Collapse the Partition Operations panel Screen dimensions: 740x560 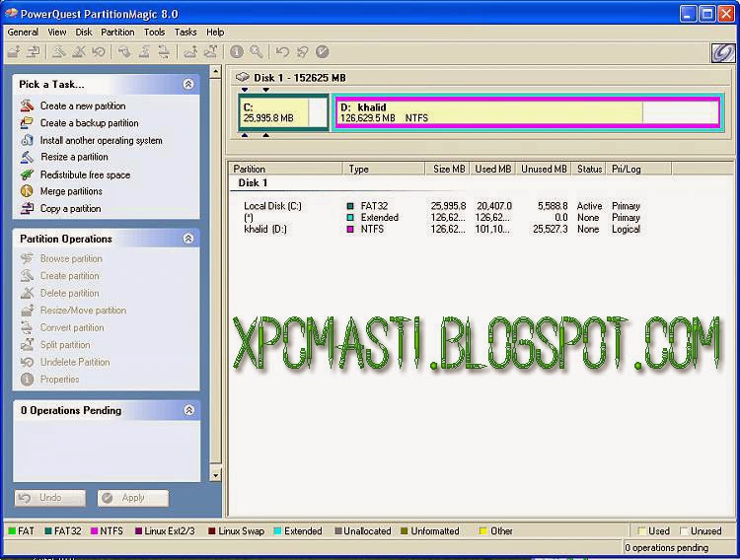[188, 239]
